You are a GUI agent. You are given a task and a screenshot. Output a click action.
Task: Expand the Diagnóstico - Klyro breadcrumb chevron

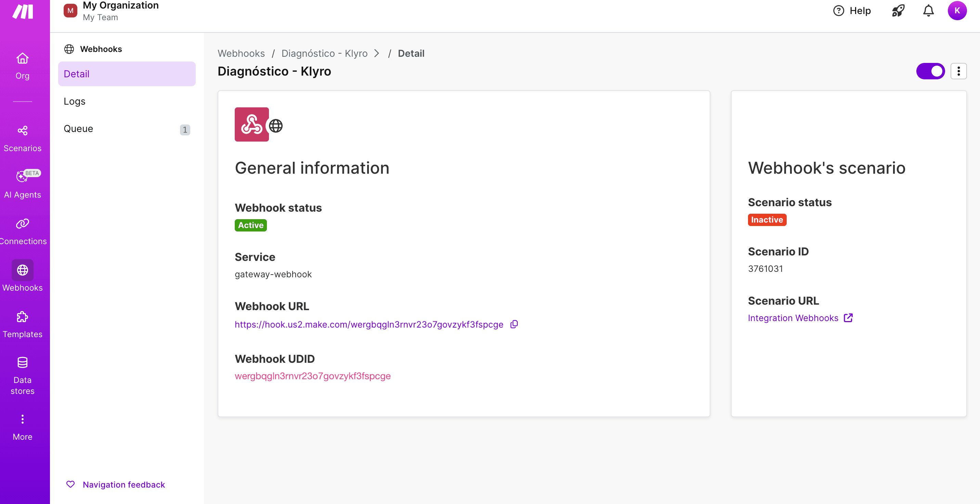[377, 54]
